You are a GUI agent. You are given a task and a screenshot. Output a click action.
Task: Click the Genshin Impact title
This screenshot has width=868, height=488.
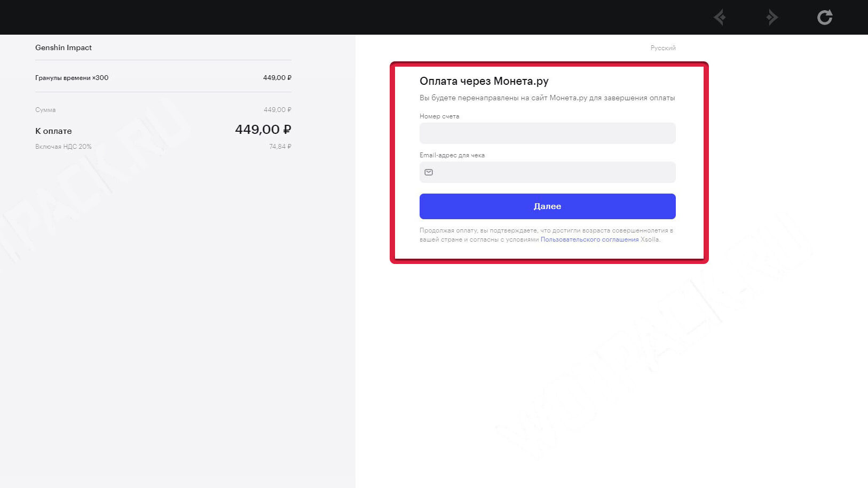64,47
